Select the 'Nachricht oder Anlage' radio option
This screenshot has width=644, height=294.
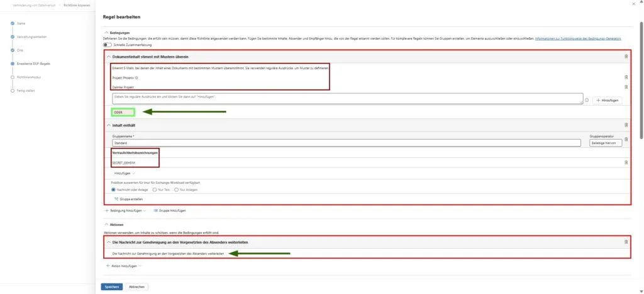click(x=114, y=189)
